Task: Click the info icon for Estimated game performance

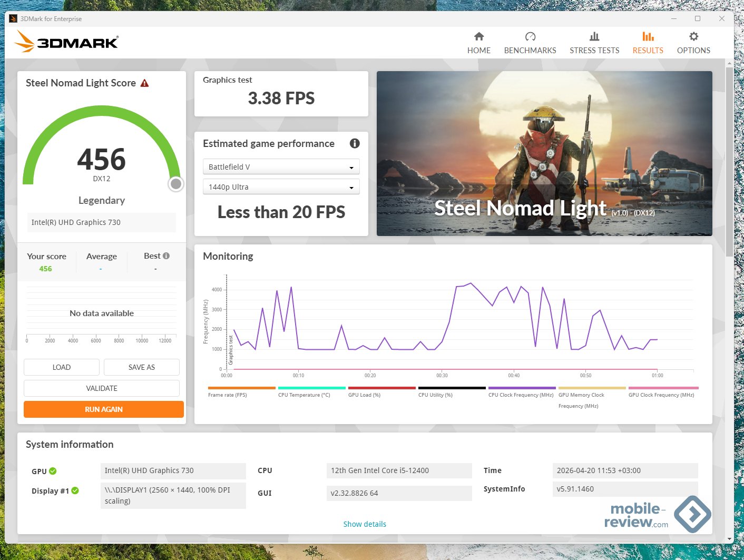Action: point(355,143)
